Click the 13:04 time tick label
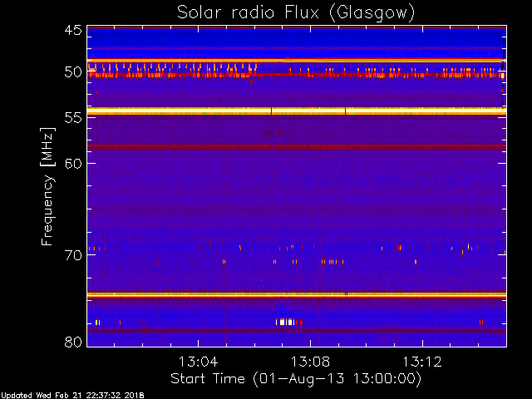 (198, 362)
